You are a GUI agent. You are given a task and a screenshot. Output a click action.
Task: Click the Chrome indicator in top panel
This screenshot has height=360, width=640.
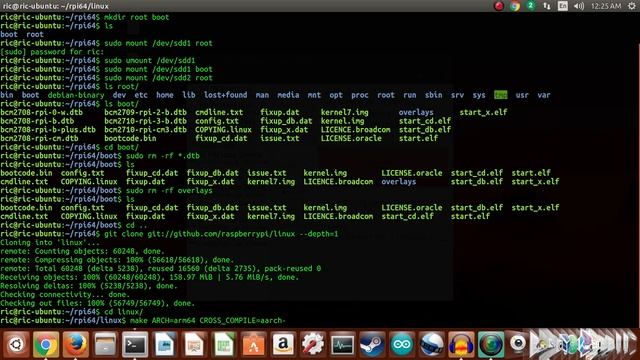coord(515,6)
